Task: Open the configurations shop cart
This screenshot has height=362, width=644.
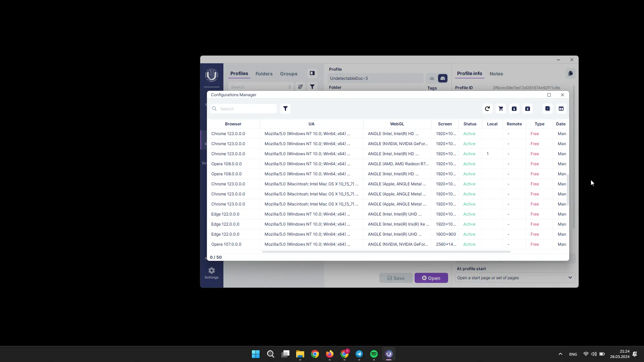Action: pos(501,109)
